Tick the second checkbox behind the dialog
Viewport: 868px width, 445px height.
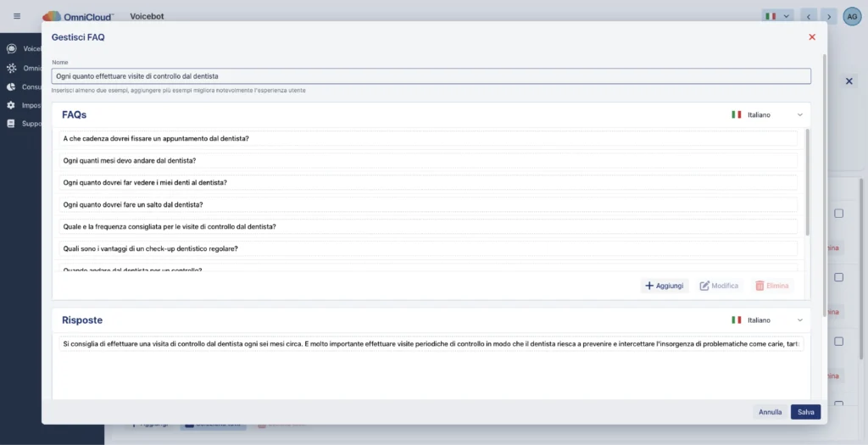pos(838,277)
